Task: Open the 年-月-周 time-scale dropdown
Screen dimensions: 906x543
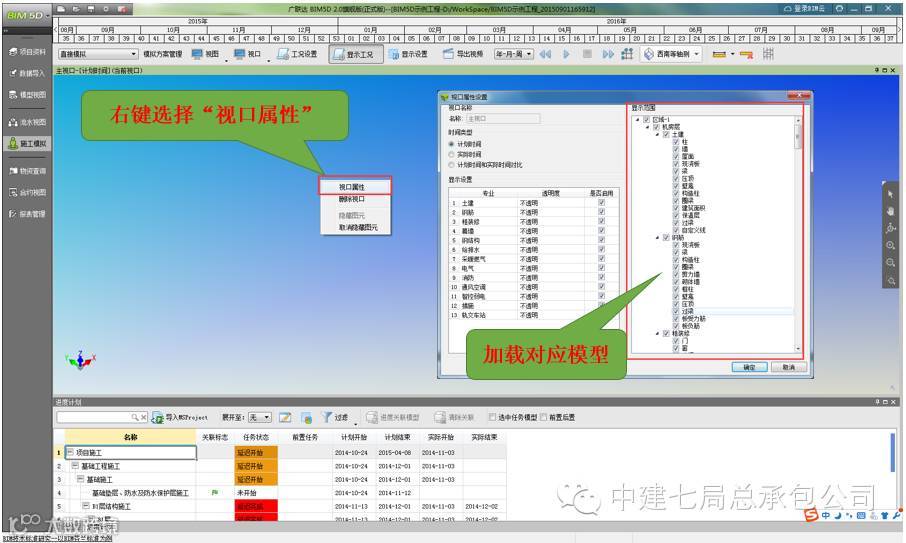Action: pos(513,54)
